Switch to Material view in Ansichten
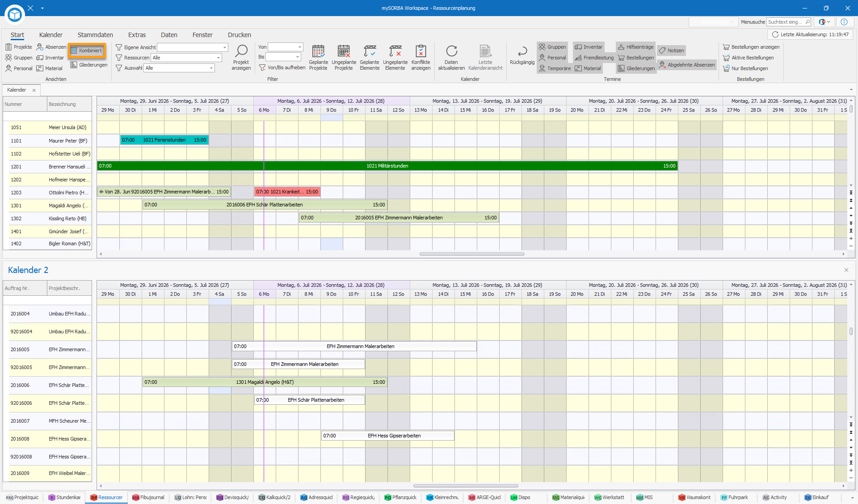Screen dimensions: 858x504 [50, 68]
